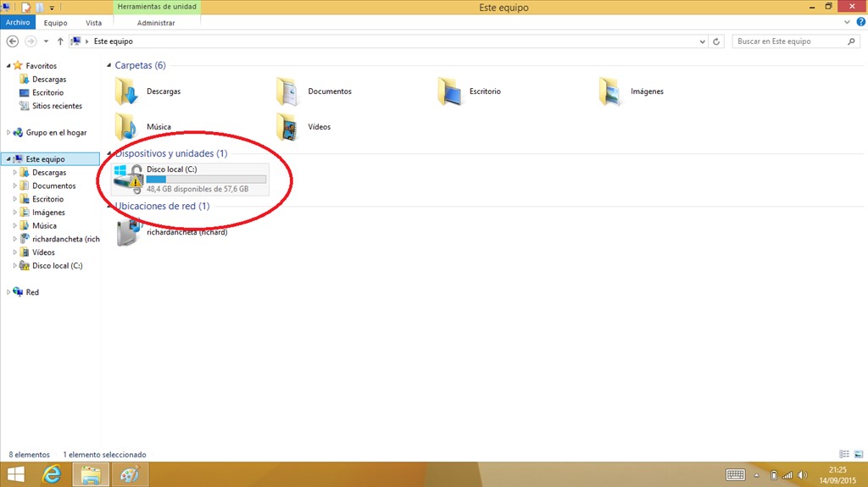Open the Música folder icon
Image resolution: width=868 pixels, height=487 pixels.
(x=126, y=127)
